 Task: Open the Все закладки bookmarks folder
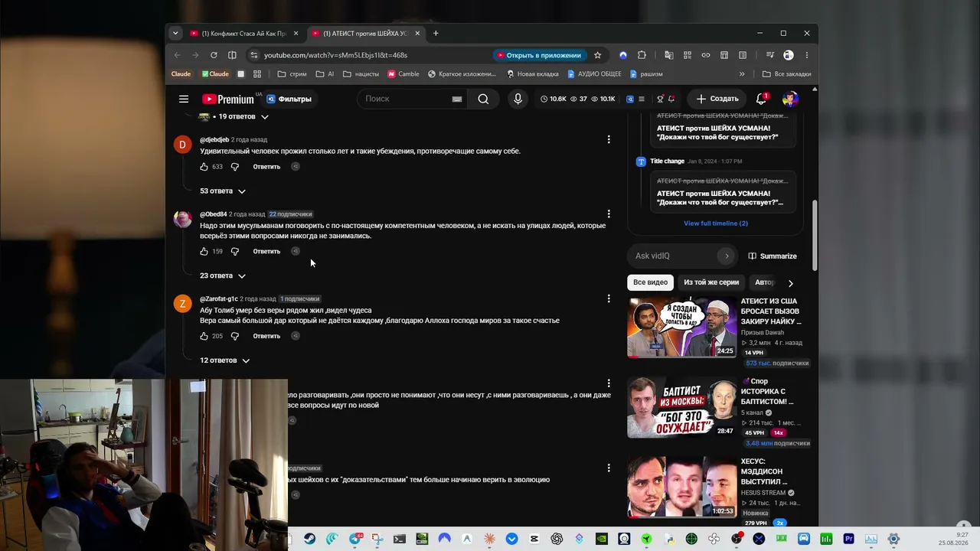click(x=786, y=74)
